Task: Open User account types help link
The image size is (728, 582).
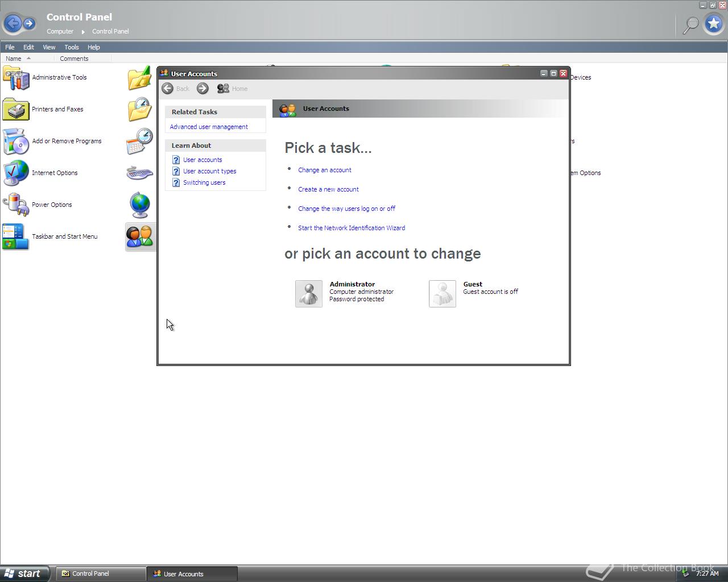Action: tap(209, 171)
